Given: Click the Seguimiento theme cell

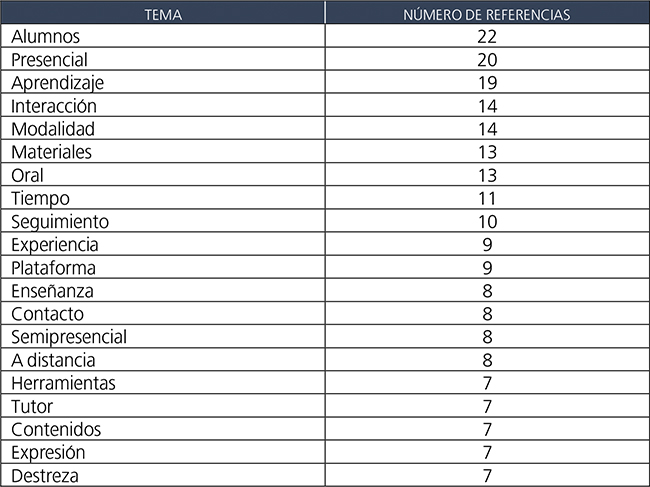Looking at the screenshot, I should 60,221.
